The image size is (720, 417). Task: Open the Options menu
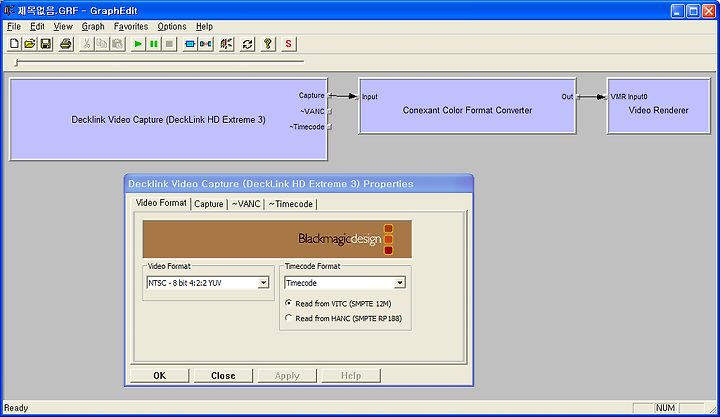172,27
